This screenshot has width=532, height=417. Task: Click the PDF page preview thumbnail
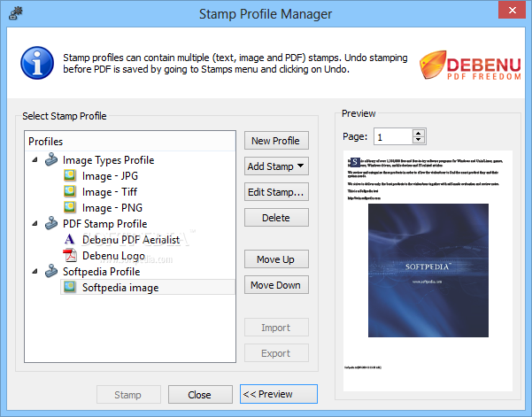[428, 271]
